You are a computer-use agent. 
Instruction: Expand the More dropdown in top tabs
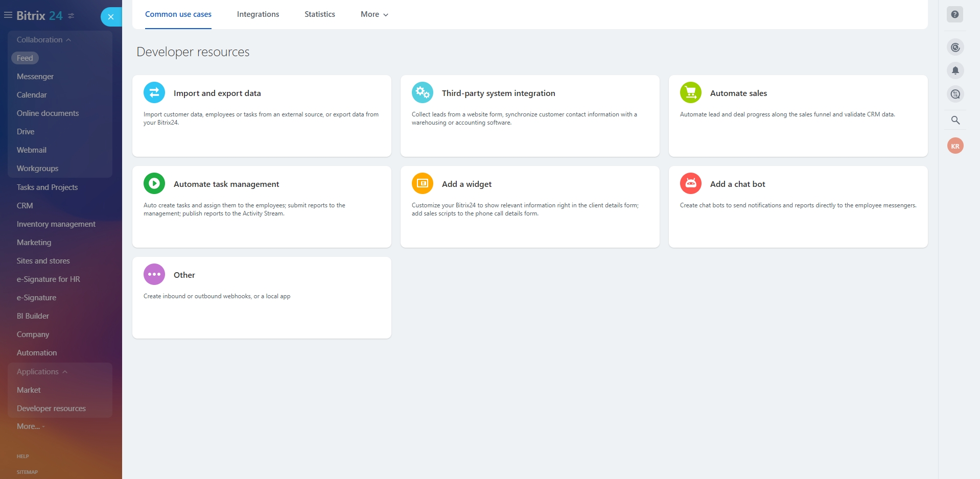pos(374,14)
